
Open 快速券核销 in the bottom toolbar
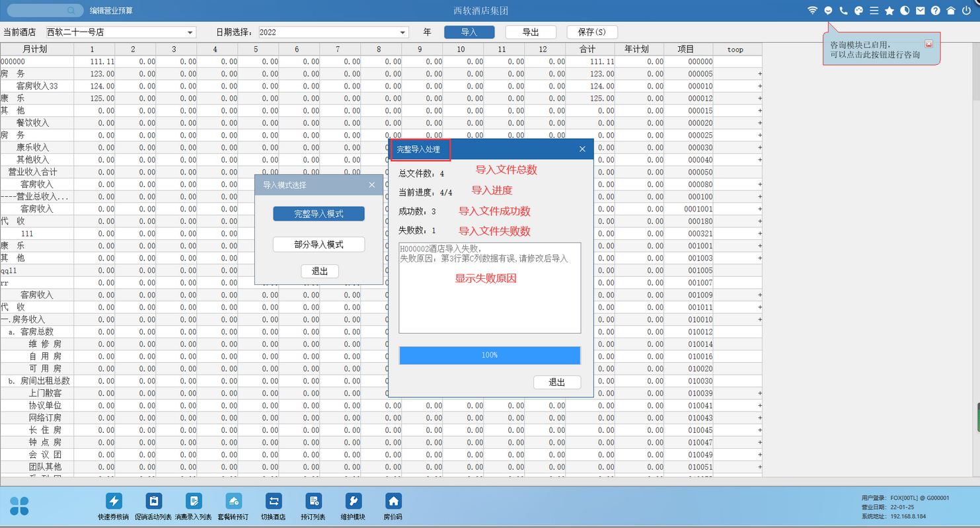coord(114,506)
